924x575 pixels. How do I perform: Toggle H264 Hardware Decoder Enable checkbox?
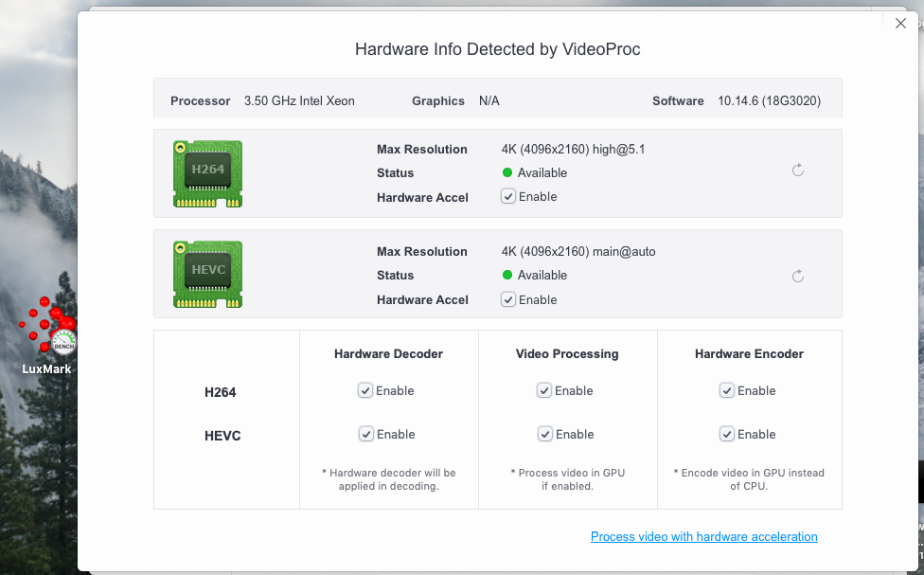[x=365, y=390]
